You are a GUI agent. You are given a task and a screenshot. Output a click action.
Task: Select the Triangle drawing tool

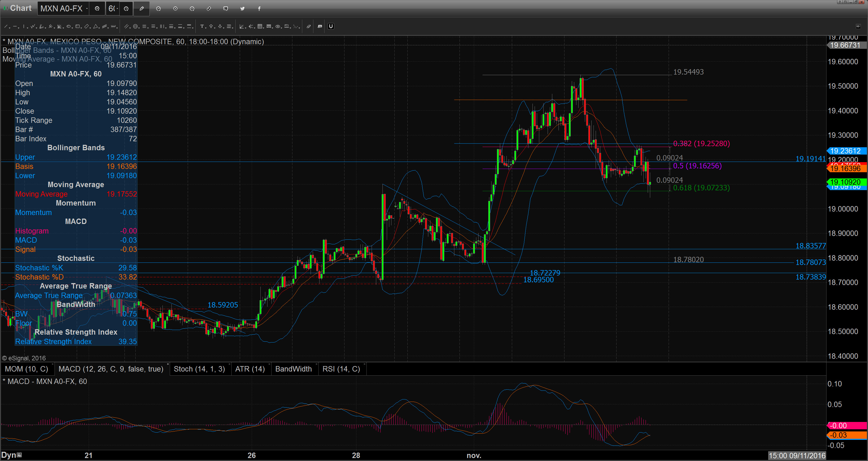95,26
